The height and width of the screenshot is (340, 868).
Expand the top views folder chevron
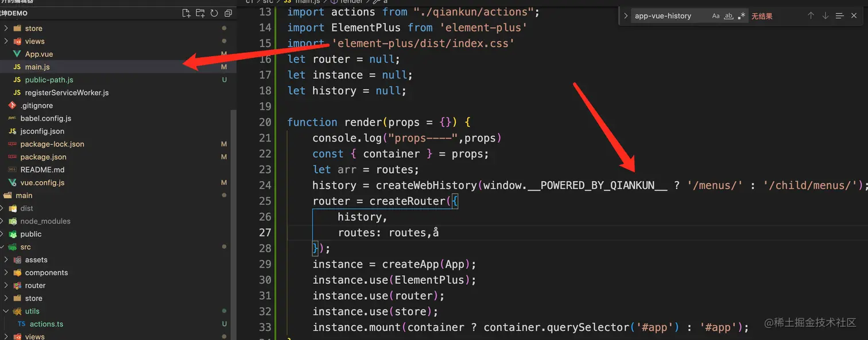tap(6, 41)
